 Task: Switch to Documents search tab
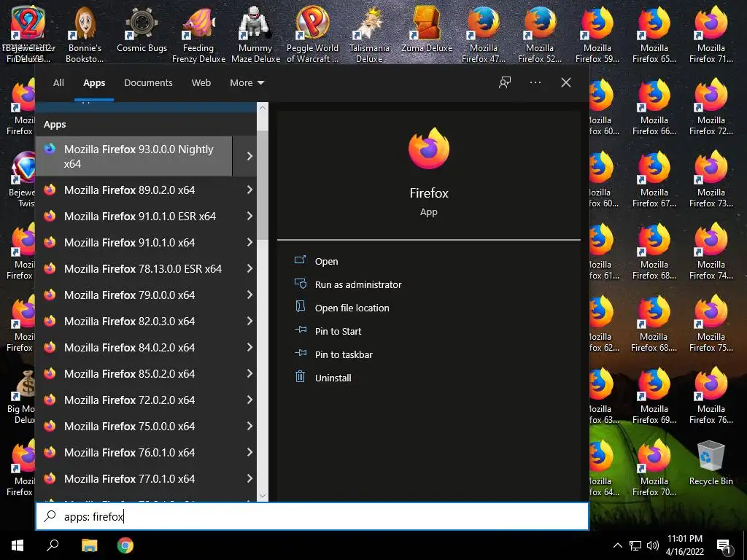(148, 83)
